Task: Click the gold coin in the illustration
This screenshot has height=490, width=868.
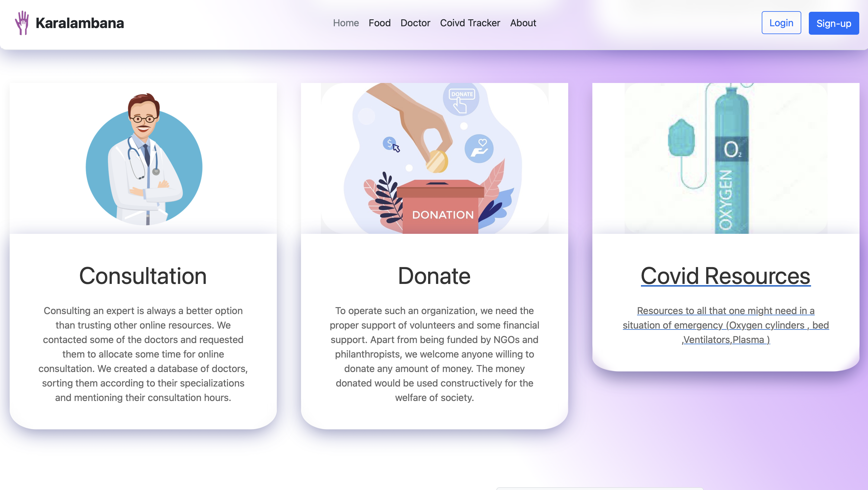Action: [437, 162]
